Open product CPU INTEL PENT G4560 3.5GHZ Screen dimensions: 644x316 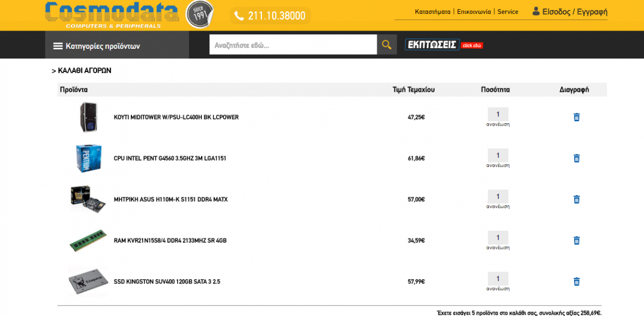(x=170, y=158)
